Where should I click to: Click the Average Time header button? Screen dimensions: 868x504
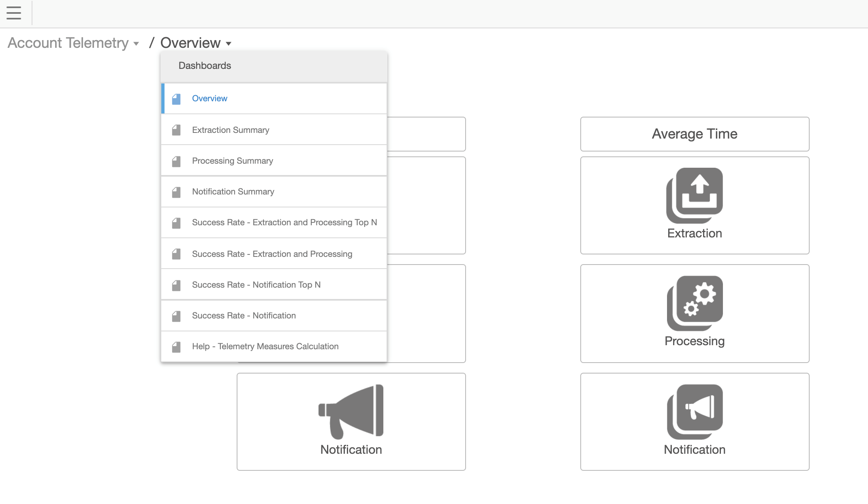pyautogui.click(x=695, y=134)
